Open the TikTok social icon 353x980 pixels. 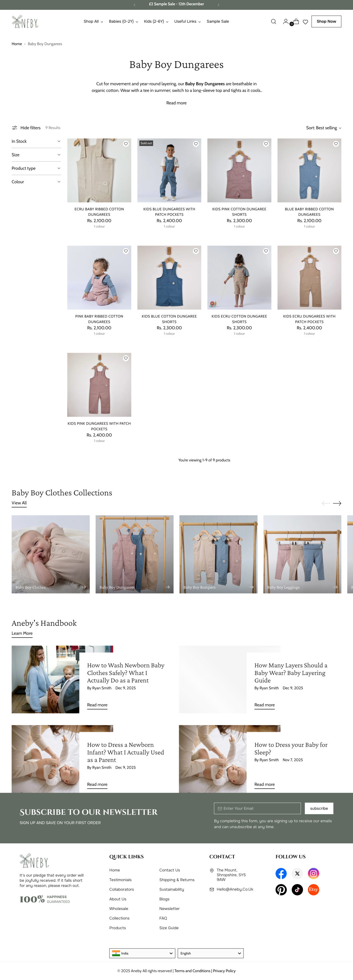pyautogui.click(x=297, y=889)
